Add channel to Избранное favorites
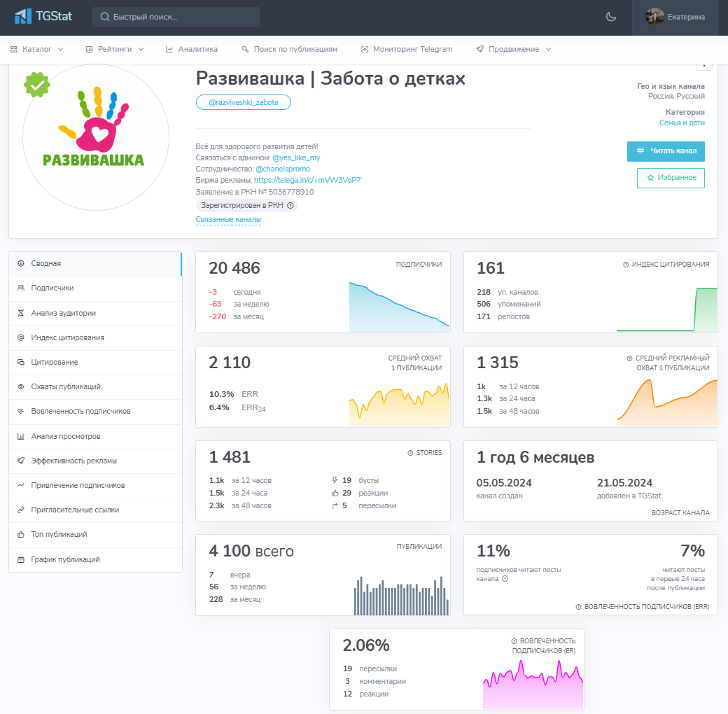 click(x=671, y=178)
